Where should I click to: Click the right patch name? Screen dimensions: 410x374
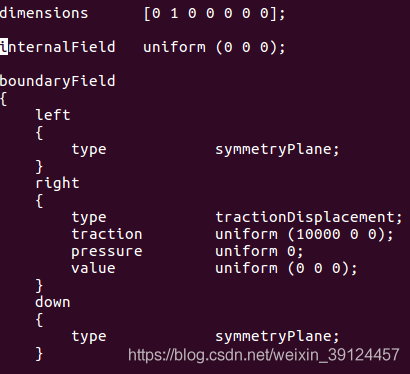pos(58,183)
